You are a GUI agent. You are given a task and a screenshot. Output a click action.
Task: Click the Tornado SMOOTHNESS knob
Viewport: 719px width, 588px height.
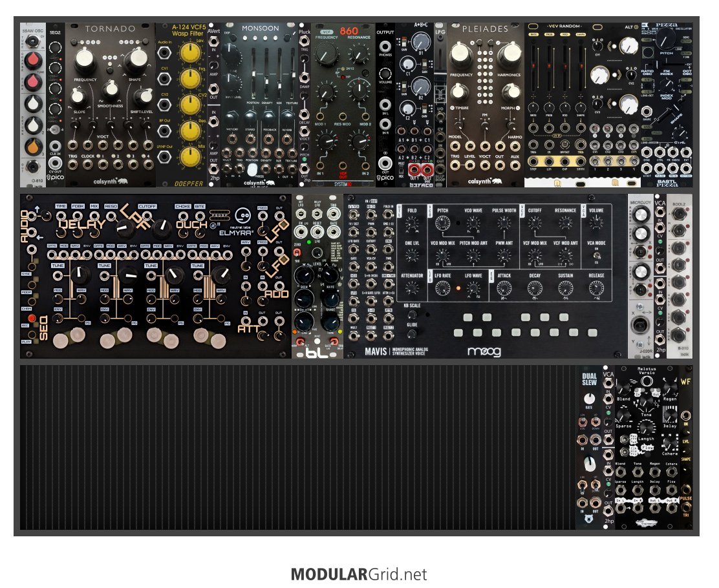click(110, 89)
